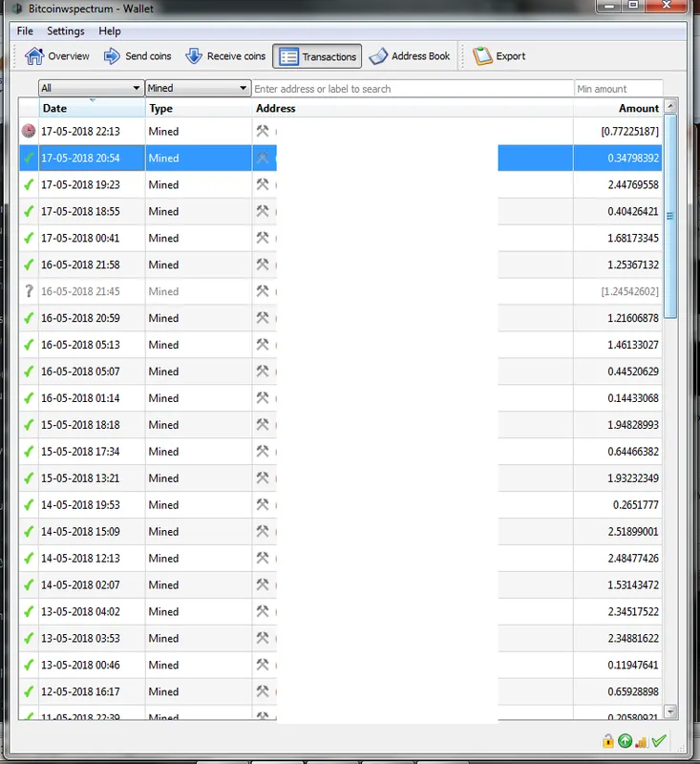The height and width of the screenshot is (764, 700).
Task: Select date 14-05-2018 12:13
Action: [80, 558]
